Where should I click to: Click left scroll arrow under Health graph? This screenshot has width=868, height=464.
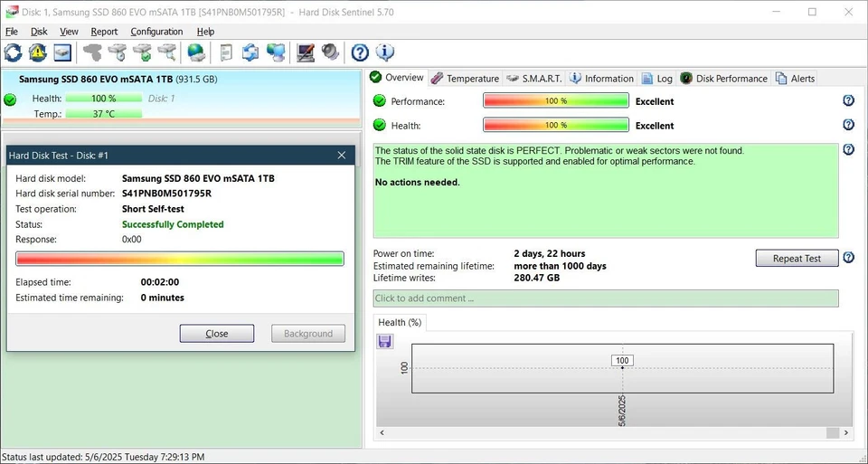pyautogui.click(x=382, y=433)
